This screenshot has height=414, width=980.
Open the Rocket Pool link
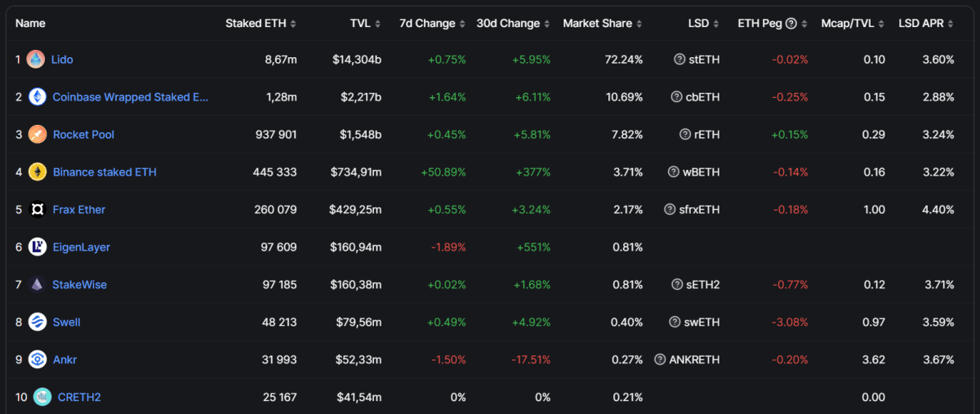click(83, 135)
